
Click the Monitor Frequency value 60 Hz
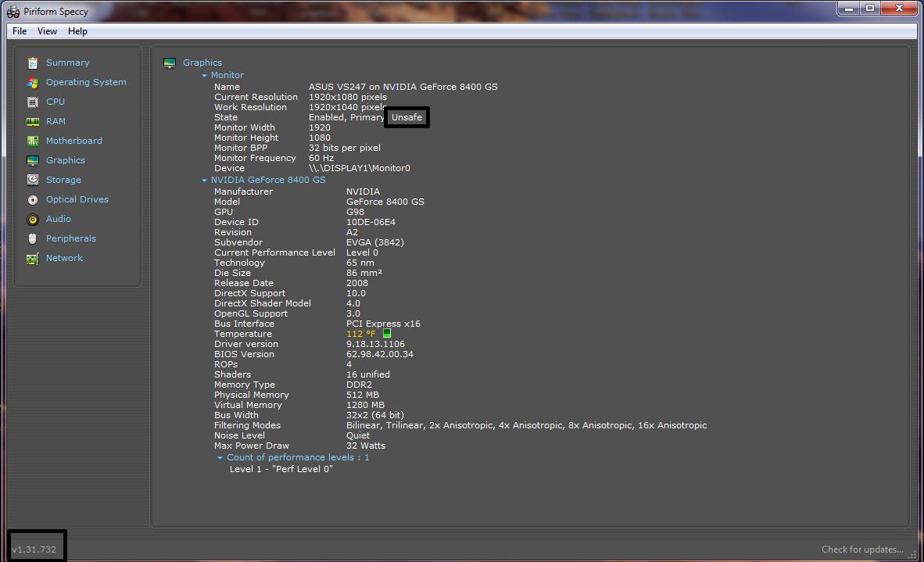(x=321, y=158)
